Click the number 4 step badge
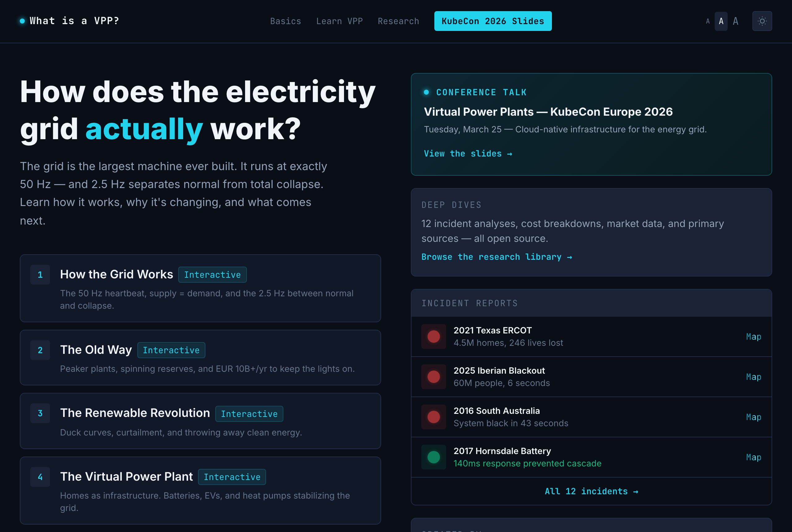 click(x=40, y=477)
